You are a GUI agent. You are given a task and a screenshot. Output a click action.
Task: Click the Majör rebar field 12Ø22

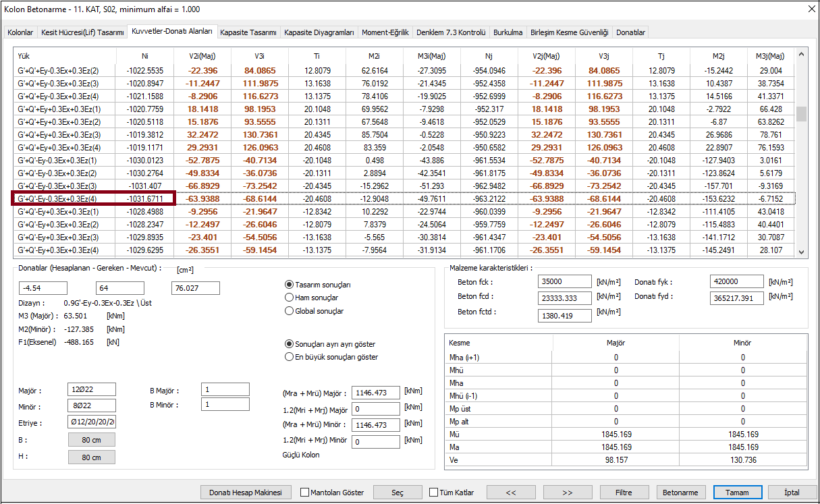pyautogui.click(x=92, y=390)
